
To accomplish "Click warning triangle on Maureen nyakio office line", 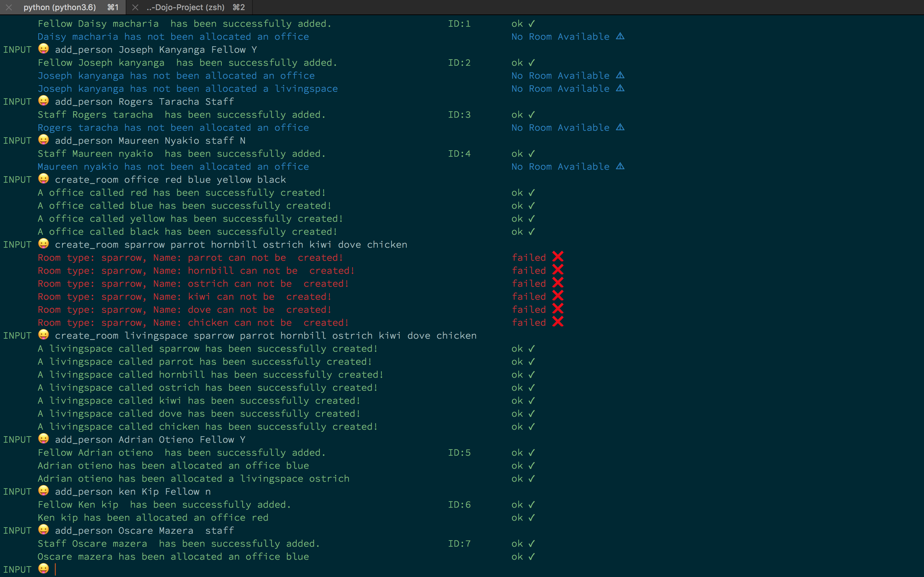I will [620, 166].
